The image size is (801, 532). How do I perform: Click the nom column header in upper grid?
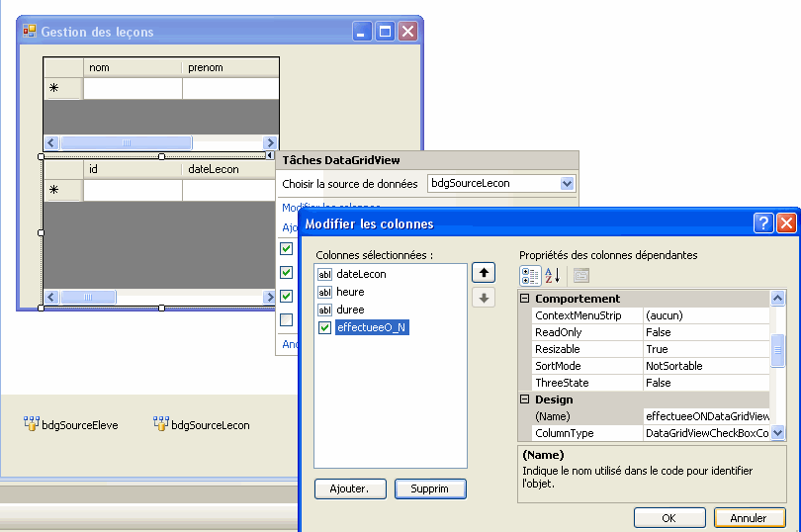(133, 68)
